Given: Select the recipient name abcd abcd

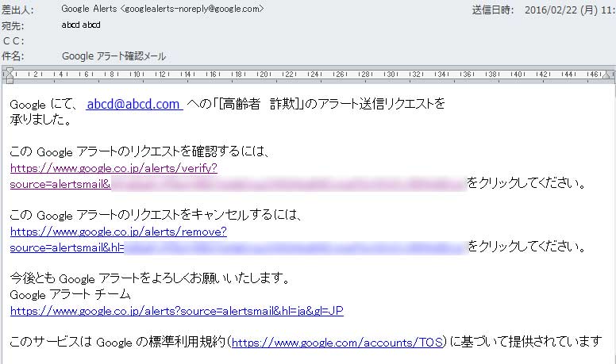Looking at the screenshot, I should [x=81, y=25].
